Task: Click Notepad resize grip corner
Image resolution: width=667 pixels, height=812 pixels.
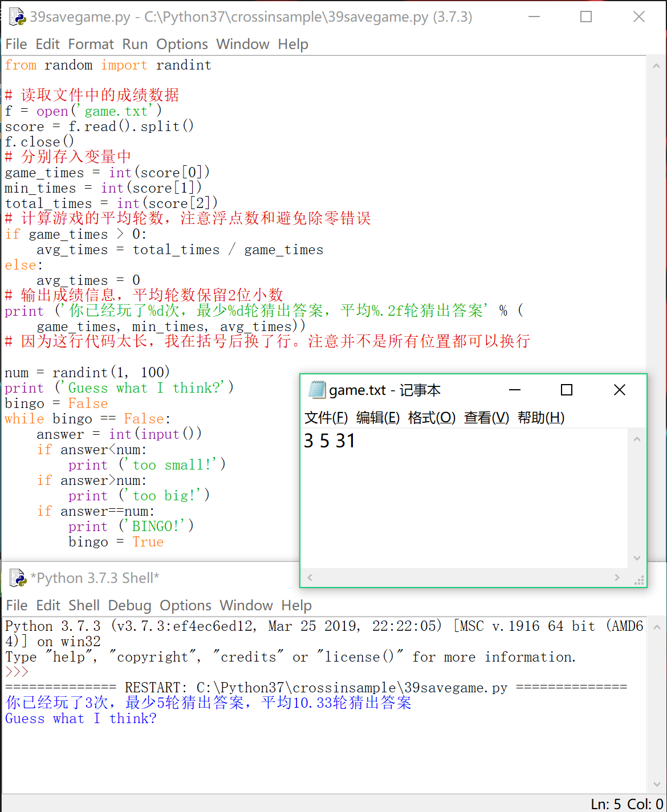Action: click(x=639, y=580)
